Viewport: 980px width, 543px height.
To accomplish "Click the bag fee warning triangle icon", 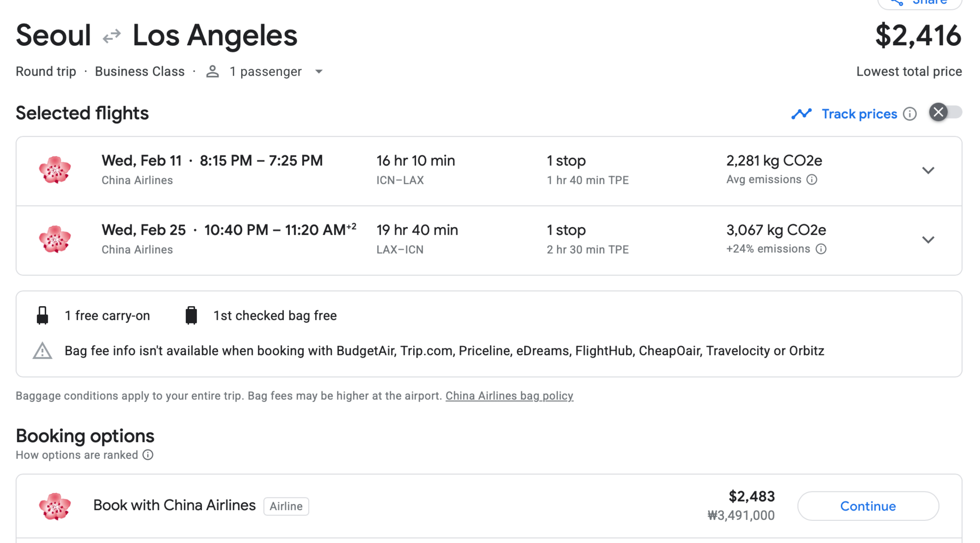I will 43,351.
